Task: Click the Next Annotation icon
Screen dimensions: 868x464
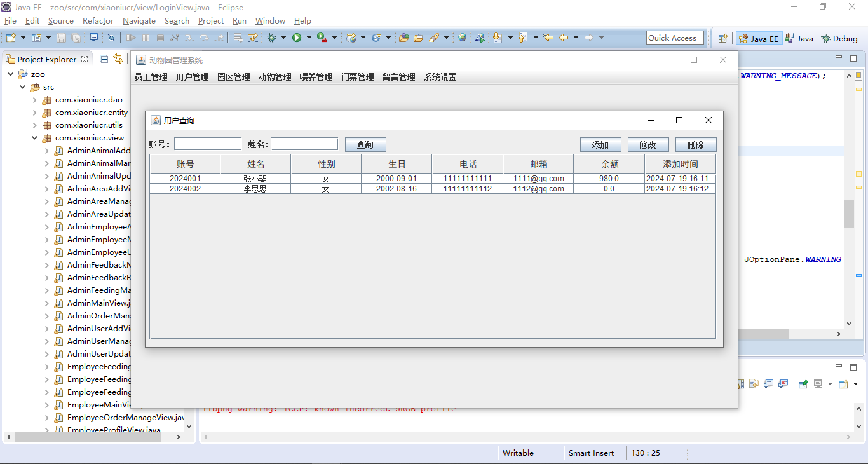Action: pyautogui.click(x=498, y=38)
